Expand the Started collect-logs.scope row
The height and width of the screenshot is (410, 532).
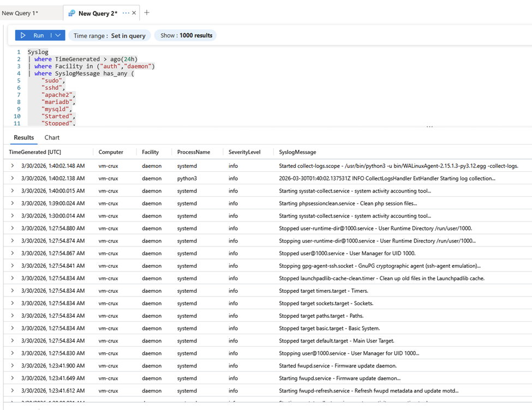point(13,166)
